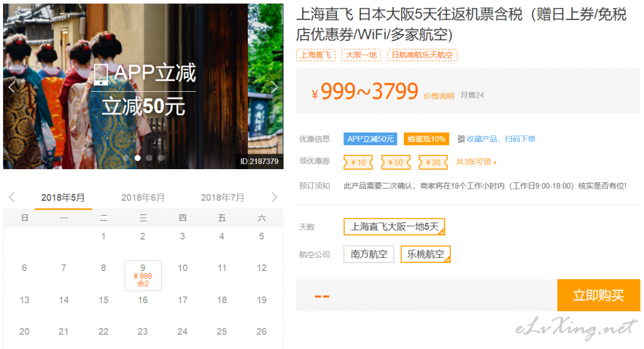This screenshot has width=644, height=349.
Task: Switch calendar to 2018年6月 tab
Action: pos(143,197)
